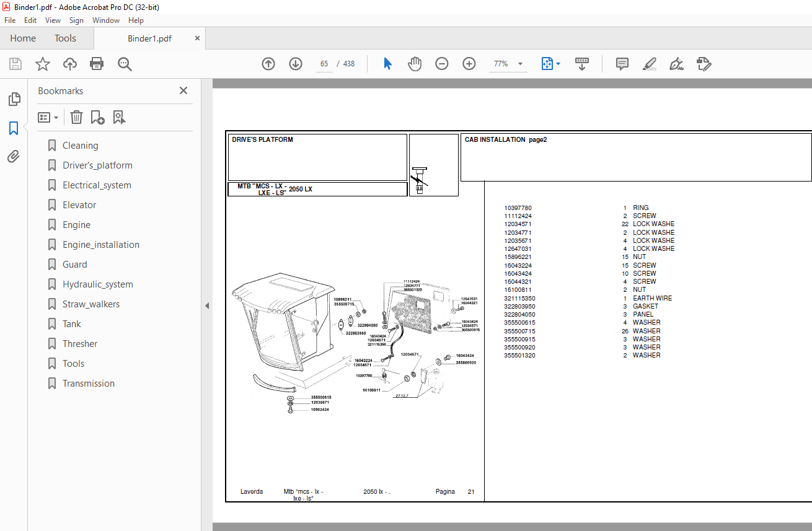Jump to the Engine bookmark
This screenshot has width=812, height=531.
point(76,225)
